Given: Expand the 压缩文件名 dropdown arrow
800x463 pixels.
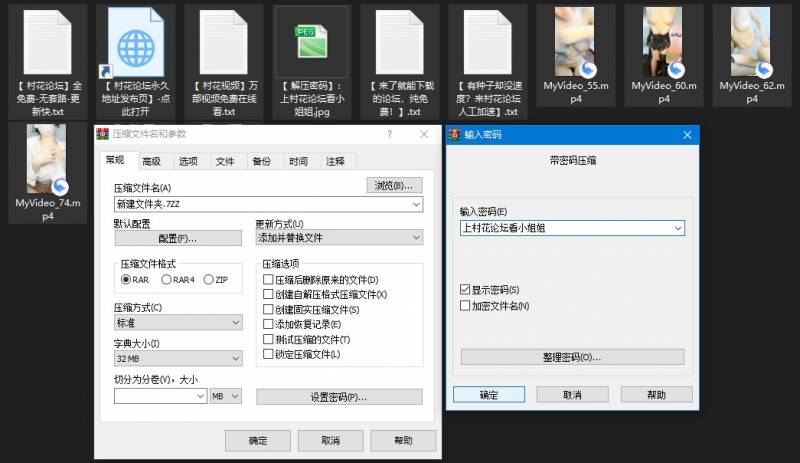Looking at the screenshot, I should 416,204.
